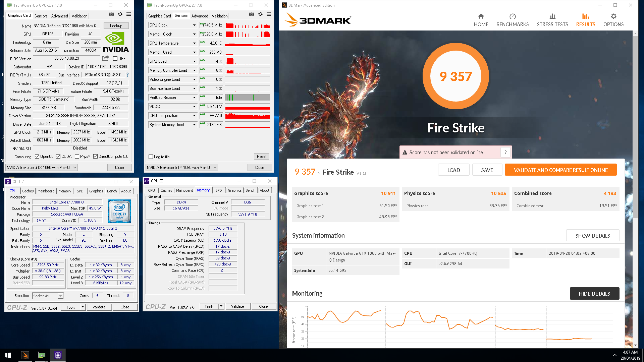
Task: Click the Intel Core i7 badge in CPU-Z
Action: pos(119,211)
